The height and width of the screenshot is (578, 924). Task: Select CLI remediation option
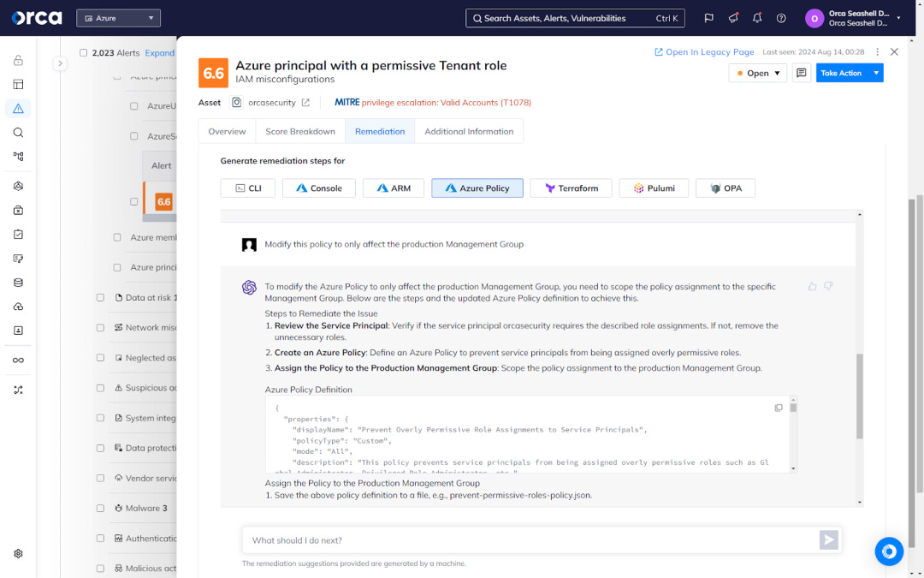(247, 188)
